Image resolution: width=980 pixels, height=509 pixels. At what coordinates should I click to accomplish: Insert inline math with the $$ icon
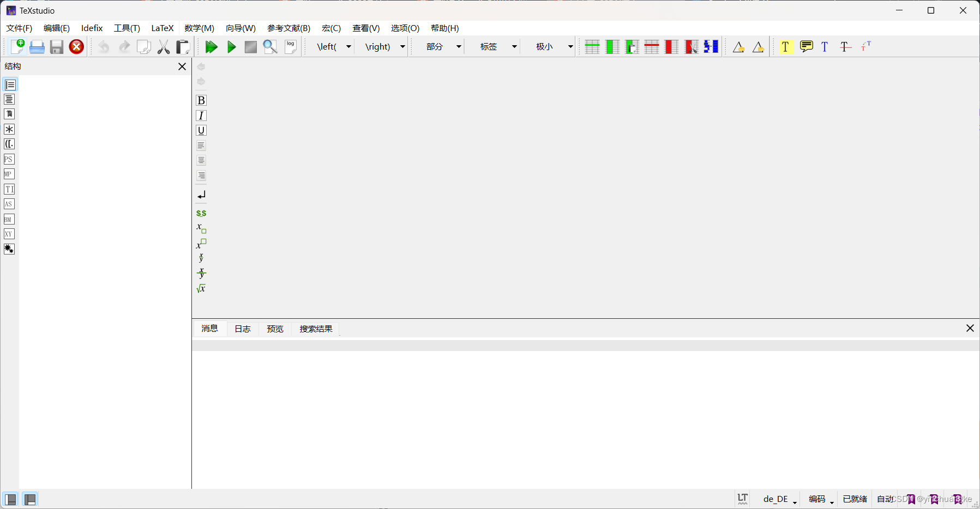[x=201, y=213]
